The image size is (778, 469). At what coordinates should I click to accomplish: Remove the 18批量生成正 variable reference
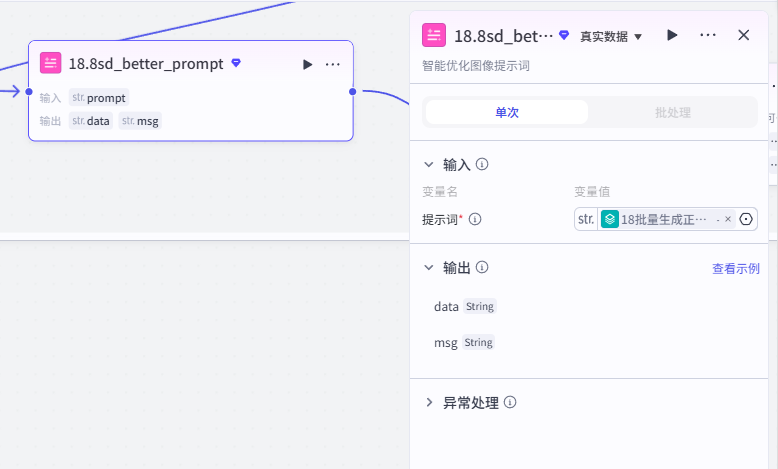727,219
